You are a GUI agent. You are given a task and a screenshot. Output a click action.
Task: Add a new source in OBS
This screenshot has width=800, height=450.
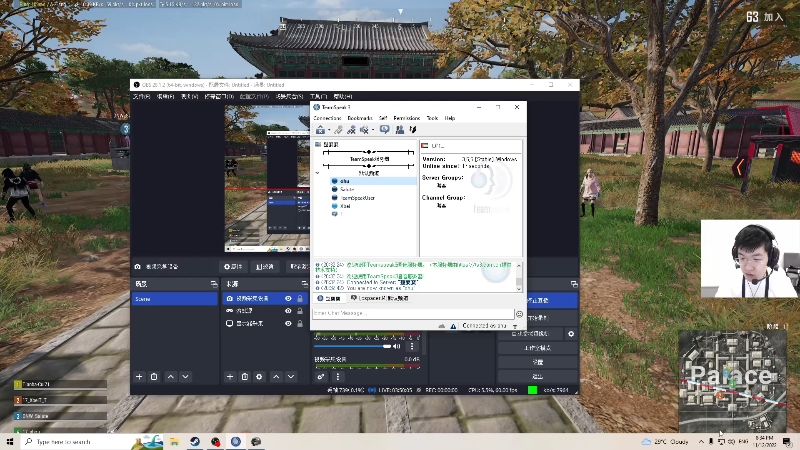point(230,377)
